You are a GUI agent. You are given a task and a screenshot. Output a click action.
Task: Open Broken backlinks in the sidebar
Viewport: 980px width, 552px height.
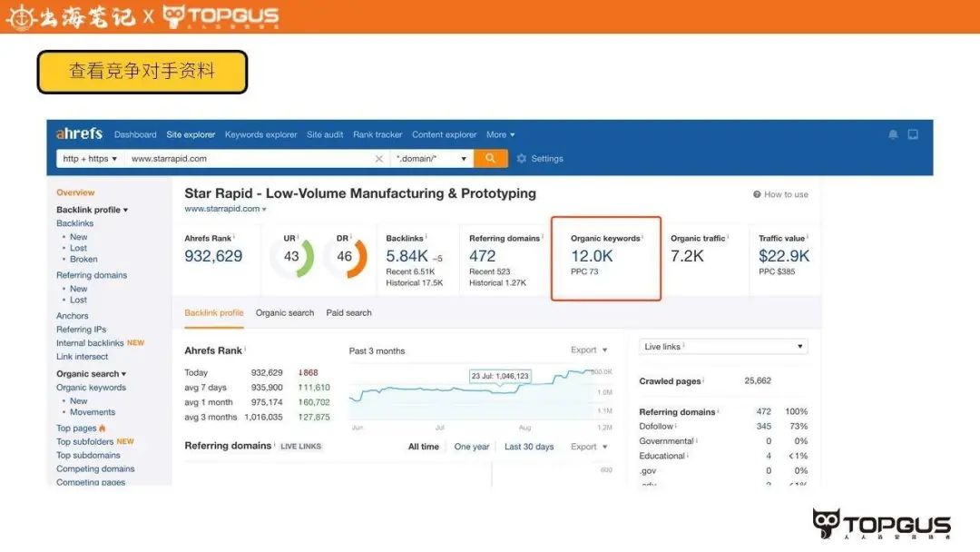[83, 259]
